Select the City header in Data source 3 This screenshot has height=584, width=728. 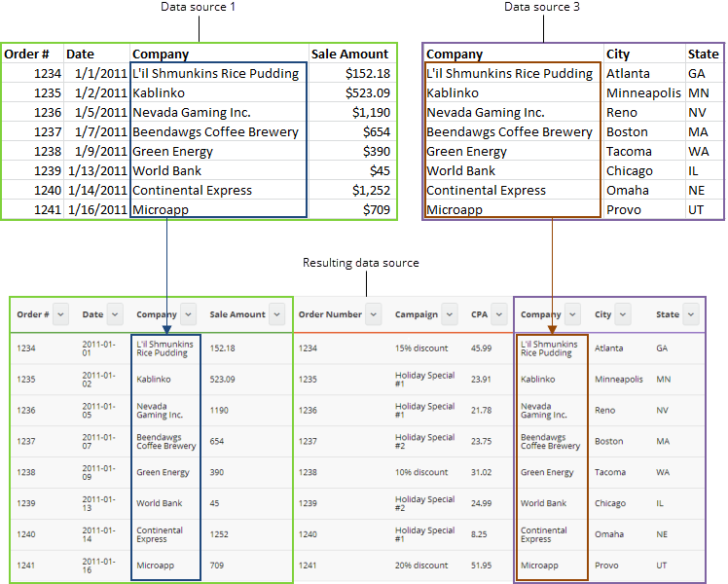618,55
